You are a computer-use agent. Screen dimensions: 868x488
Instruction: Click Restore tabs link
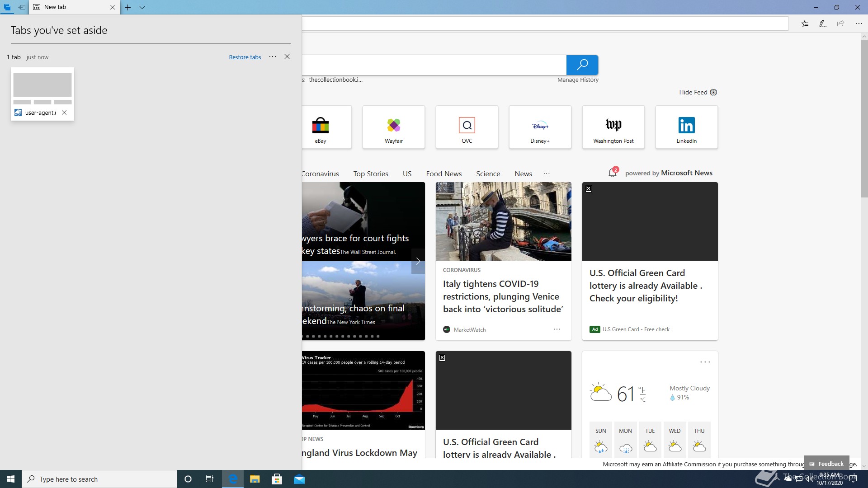click(x=245, y=57)
